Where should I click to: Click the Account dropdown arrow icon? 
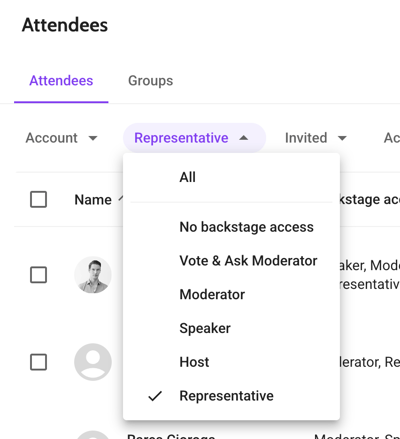click(93, 138)
